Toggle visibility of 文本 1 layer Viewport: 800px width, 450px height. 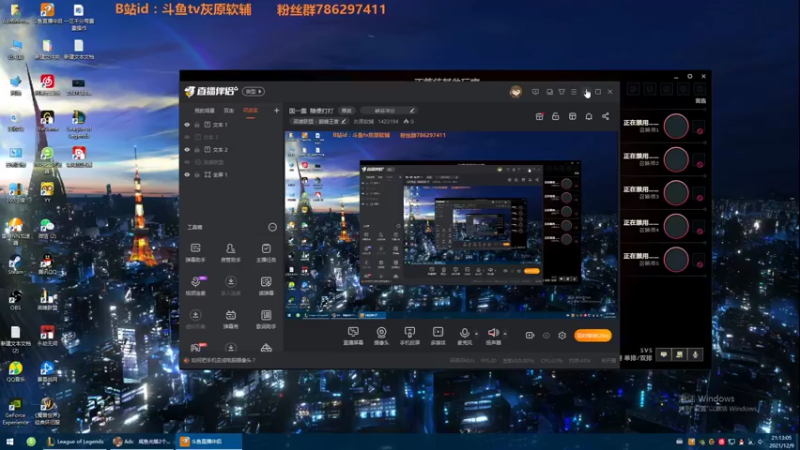pyautogui.click(x=187, y=124)
